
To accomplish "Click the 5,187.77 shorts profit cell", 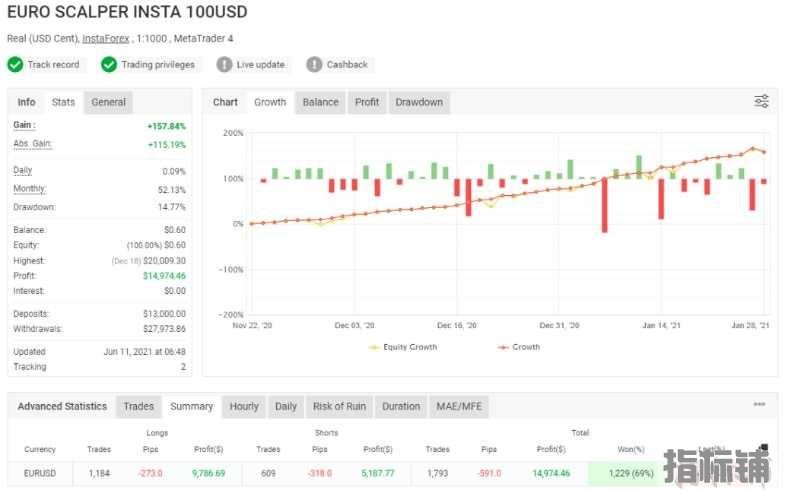I will (x=377, y=473).
